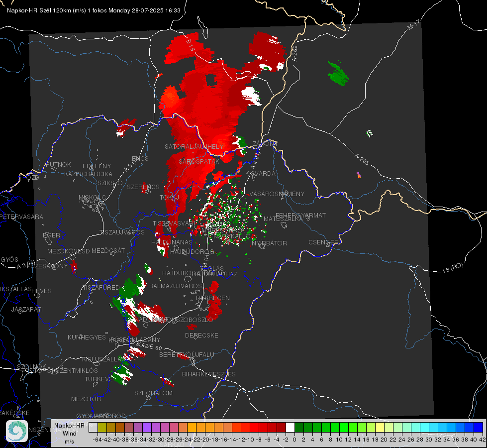Click the BIHARKERESZTES city label
This screenshot has width=487, height=448.
coord(209,374)
